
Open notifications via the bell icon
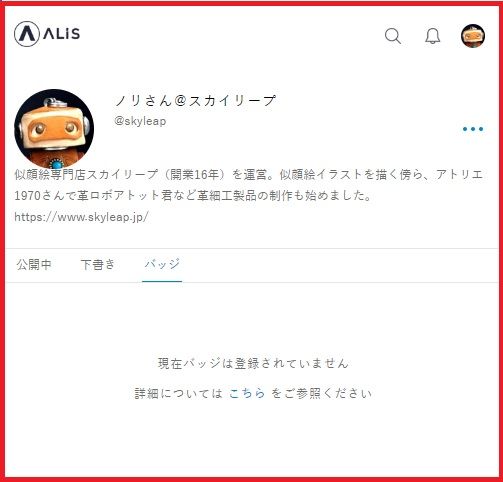[433, 36]
